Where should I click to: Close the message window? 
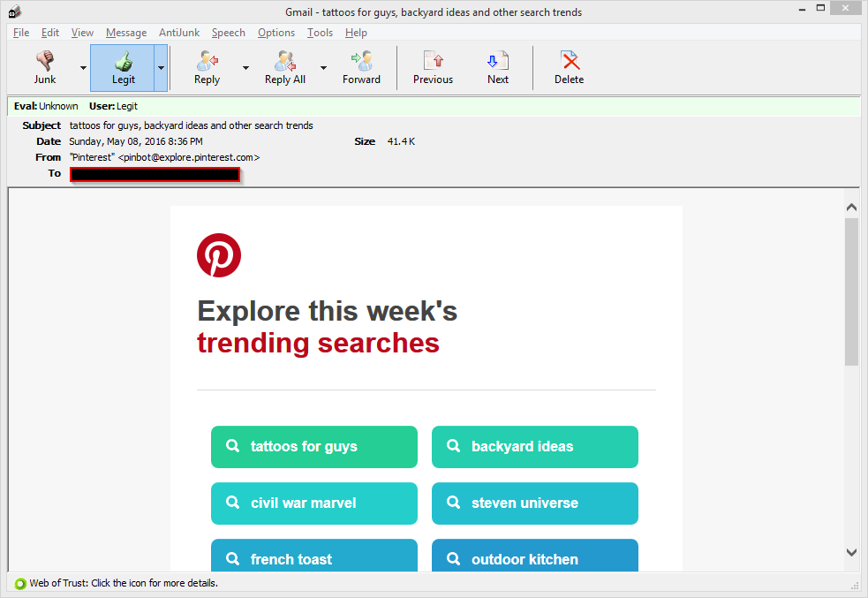845,8
